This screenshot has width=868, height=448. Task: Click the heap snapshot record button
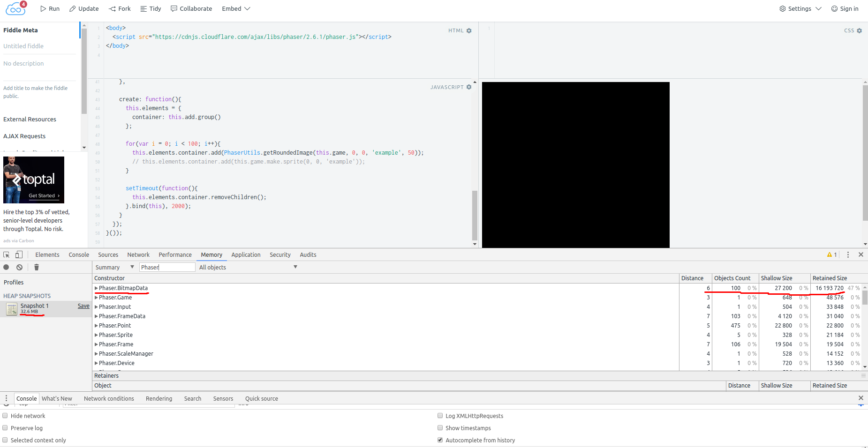(x=6, y=267)
